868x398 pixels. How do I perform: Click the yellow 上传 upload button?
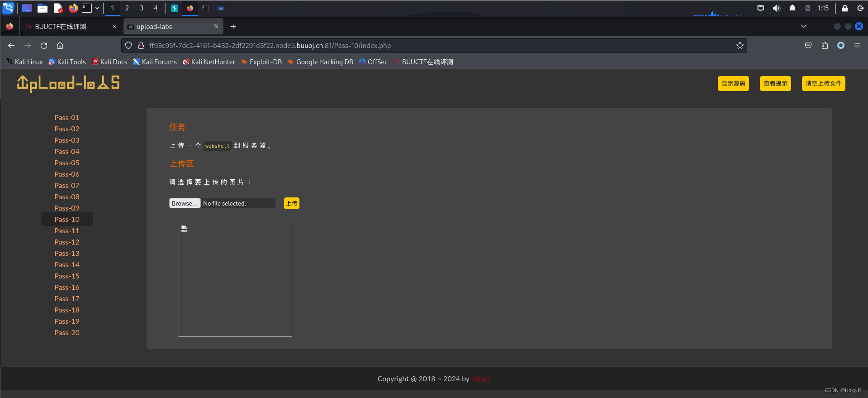click(292, 203)
